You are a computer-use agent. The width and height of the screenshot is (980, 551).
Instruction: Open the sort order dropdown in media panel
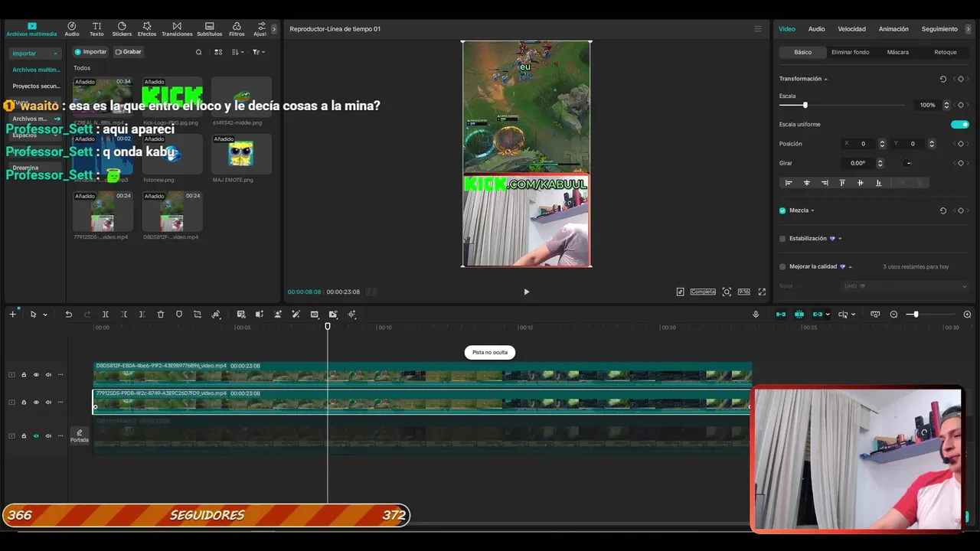[x=238, y=52]
